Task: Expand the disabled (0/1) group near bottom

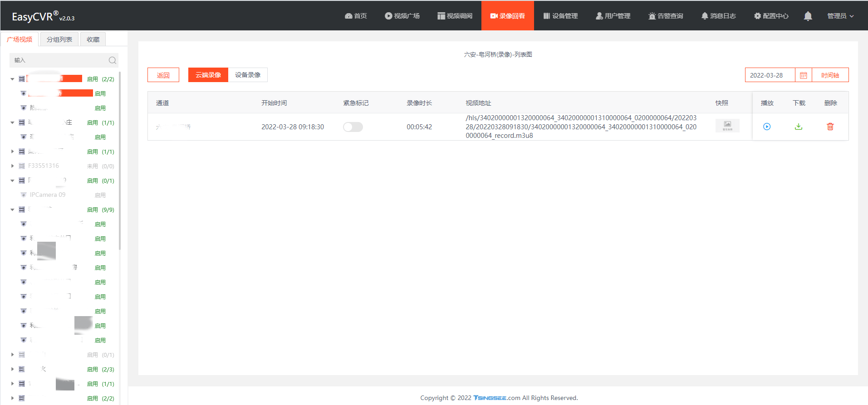Action: (x=12, y=355)
